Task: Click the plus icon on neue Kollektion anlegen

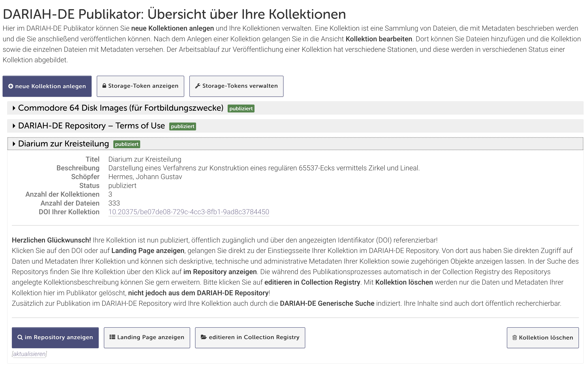Action: coord(11,86)
